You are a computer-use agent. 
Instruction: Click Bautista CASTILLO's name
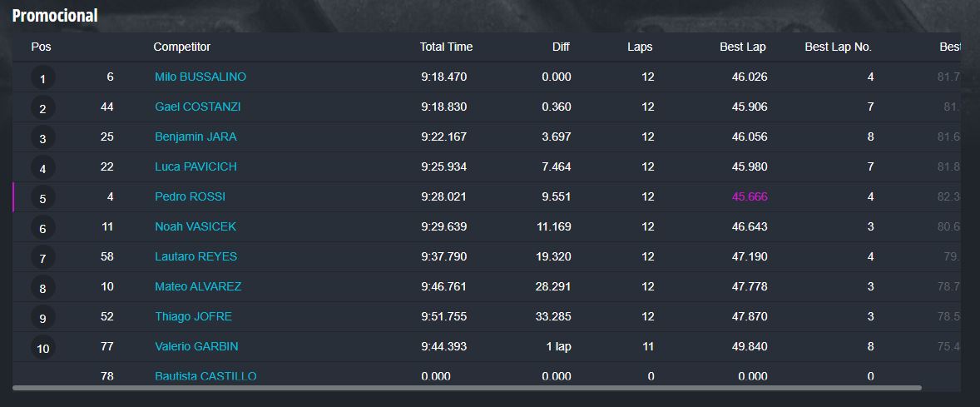pyautogui.click(x=205, y=376)
